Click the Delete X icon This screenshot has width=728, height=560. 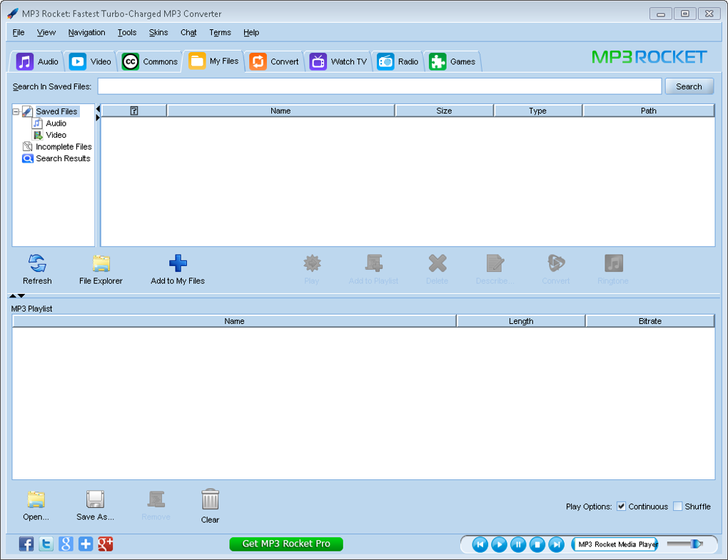(438, 263)
